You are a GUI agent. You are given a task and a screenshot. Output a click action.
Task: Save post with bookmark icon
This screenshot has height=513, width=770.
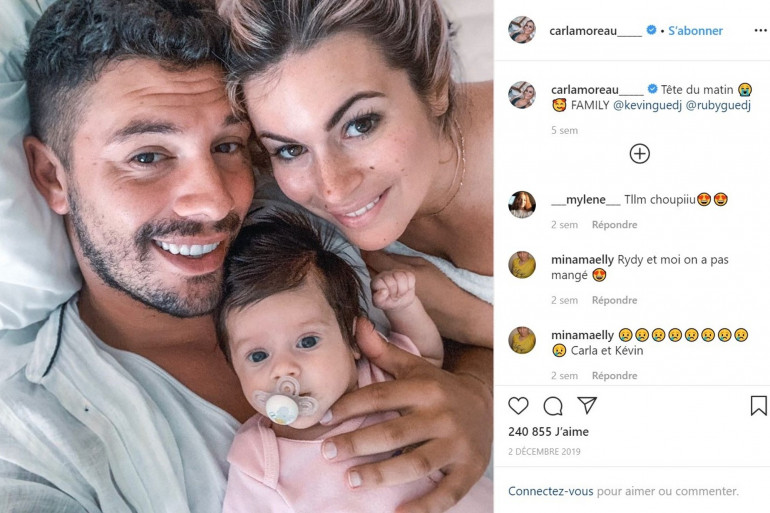point(758,405)
